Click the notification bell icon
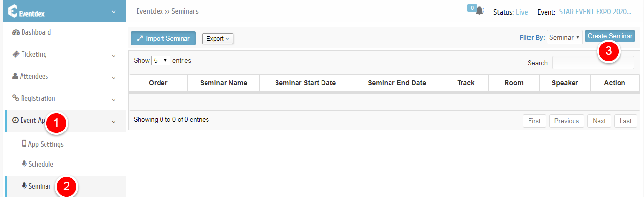Screen dimensions: 644x197 480,11
